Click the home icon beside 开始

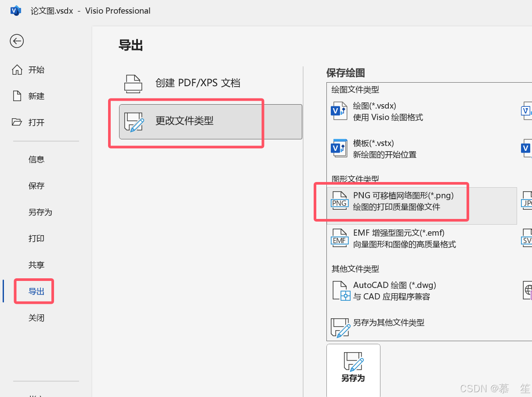tap(17, 69)
